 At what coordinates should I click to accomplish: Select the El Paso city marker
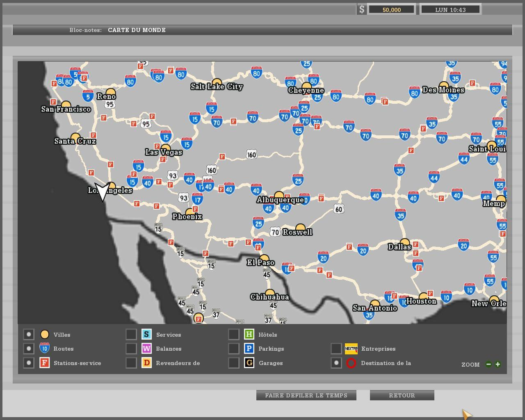[264, 258]
